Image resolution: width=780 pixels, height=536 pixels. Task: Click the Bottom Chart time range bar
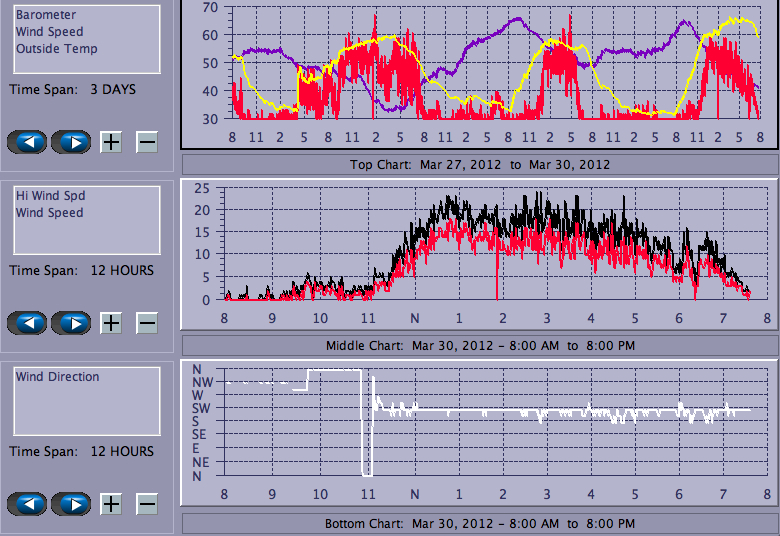(479, 524)
